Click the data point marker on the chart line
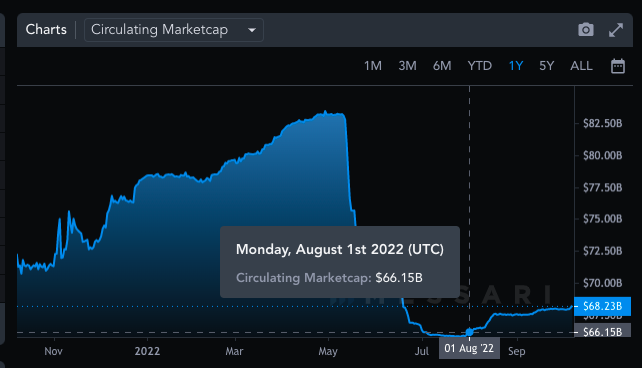642x368 pixels. pos(469,332)
